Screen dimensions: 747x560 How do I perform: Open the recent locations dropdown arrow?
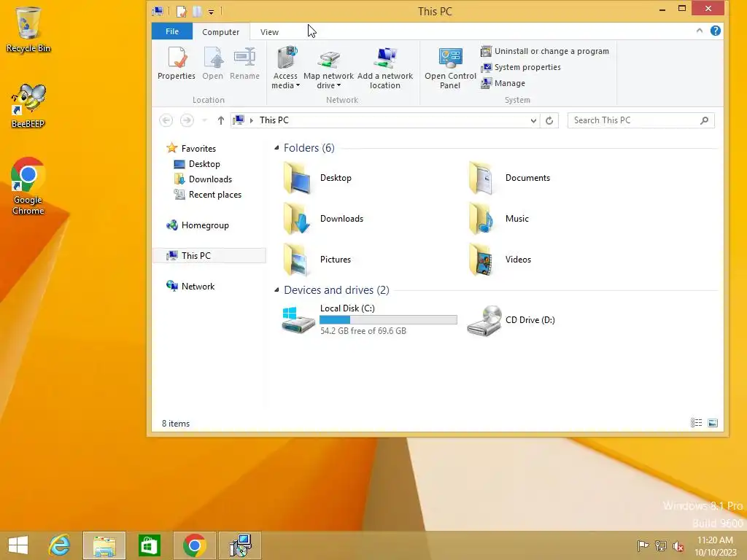click(x=204, y=120)
